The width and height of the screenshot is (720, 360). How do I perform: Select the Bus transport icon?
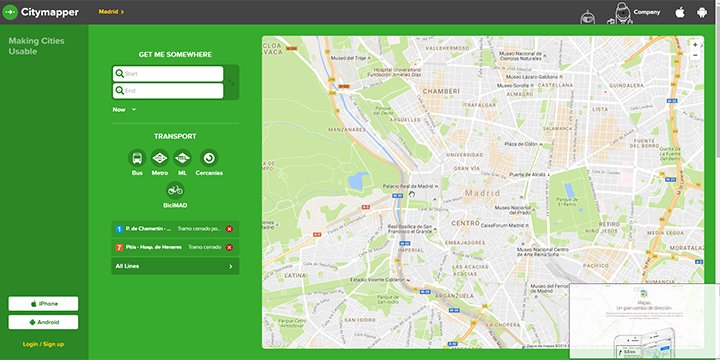(x=137, y=158)
